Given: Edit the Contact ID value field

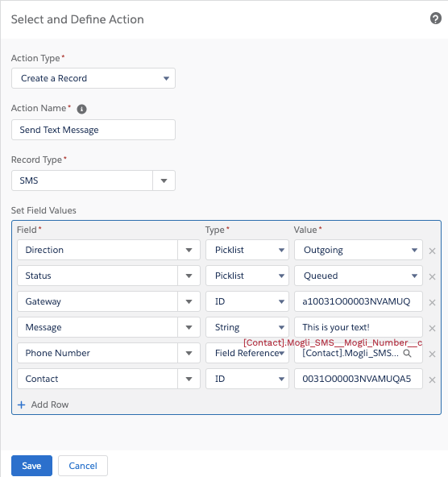Looking at the screenshot, I should (x=359, y=379).
